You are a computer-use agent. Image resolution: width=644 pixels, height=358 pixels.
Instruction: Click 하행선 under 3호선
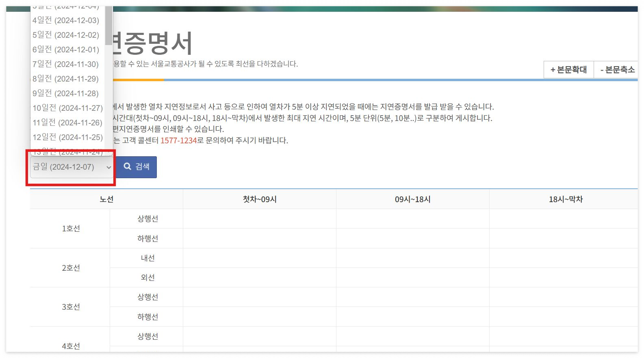coord(147,317)
